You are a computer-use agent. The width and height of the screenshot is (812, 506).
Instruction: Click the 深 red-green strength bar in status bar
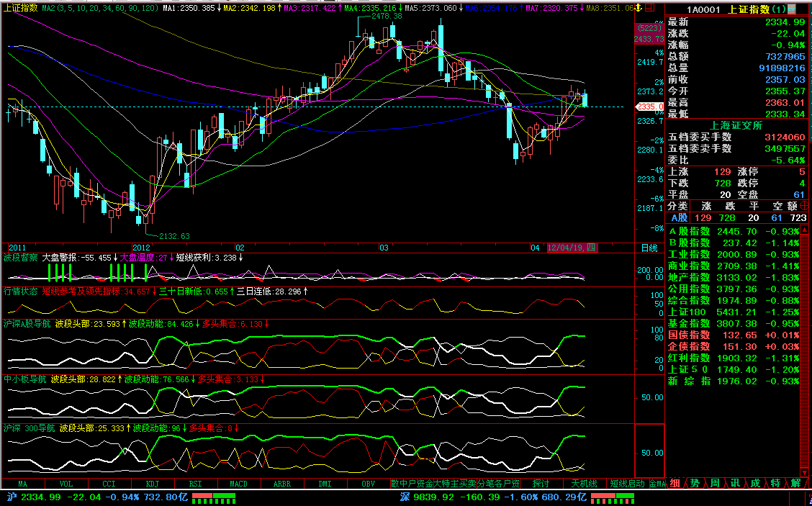[613, 498]
